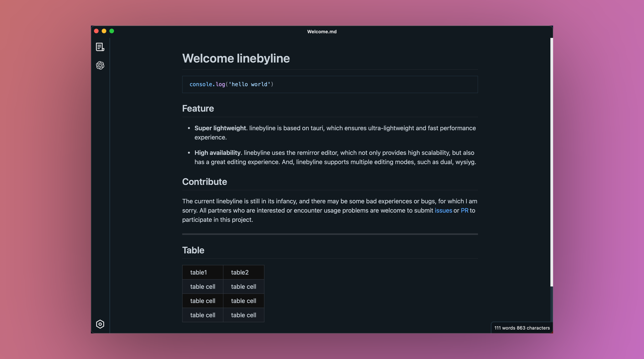
Task: Click the 'Contribute' section heading
Action: pyautogui.click(x=205, y=182)
